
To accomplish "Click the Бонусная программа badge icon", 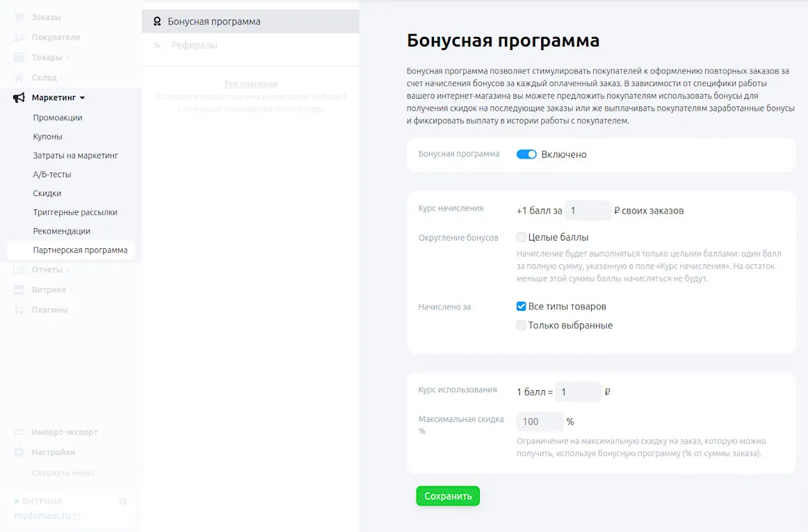I will (157, 22).
